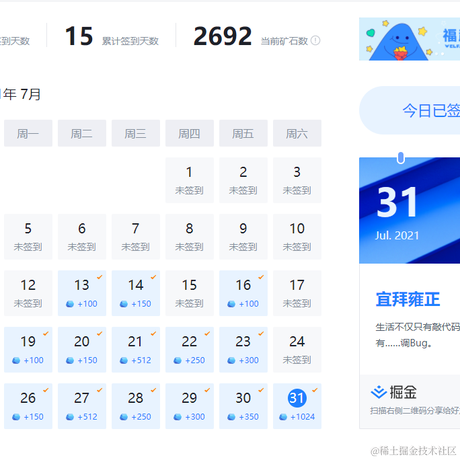Click the 周四 weekday header
460x460 pixels.
click(189, 133)
